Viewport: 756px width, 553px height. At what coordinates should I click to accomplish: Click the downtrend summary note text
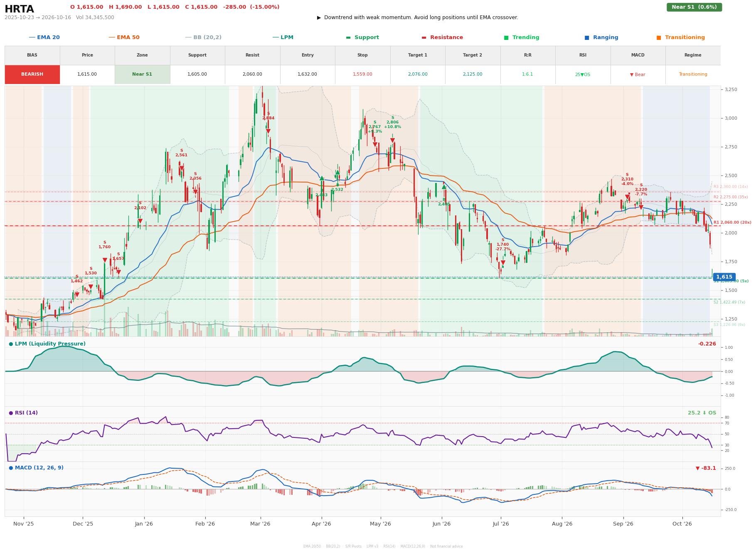tap(417, 17)
